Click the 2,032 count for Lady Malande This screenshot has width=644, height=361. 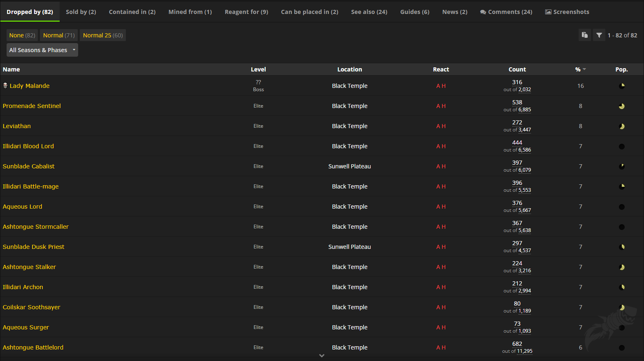click(x=525, y=90)
